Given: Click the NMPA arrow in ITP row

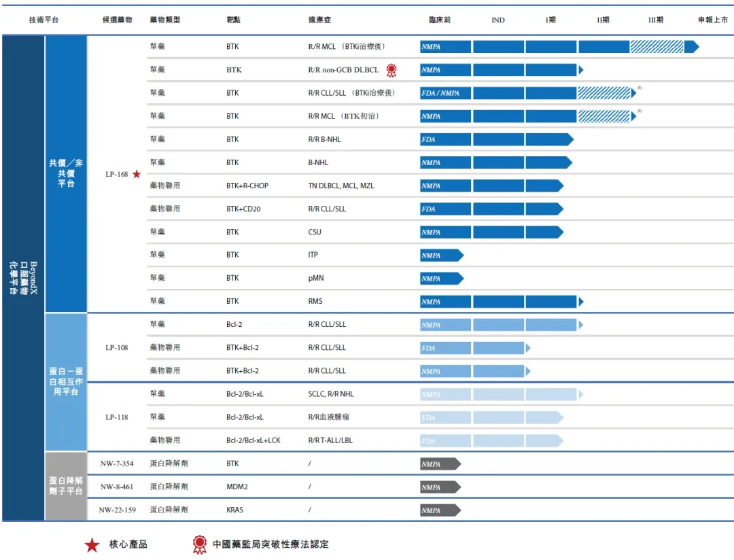Looking at the screenshot, I should point(442,255).
